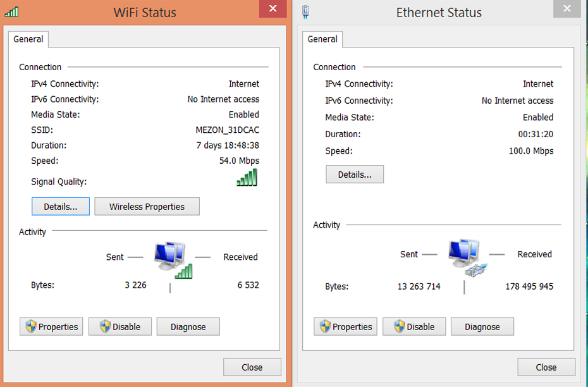The height and width of the screenshot is (387, 588).
Task: Click the WiFi Signal Quality bars icon
Action: [247, 178]
